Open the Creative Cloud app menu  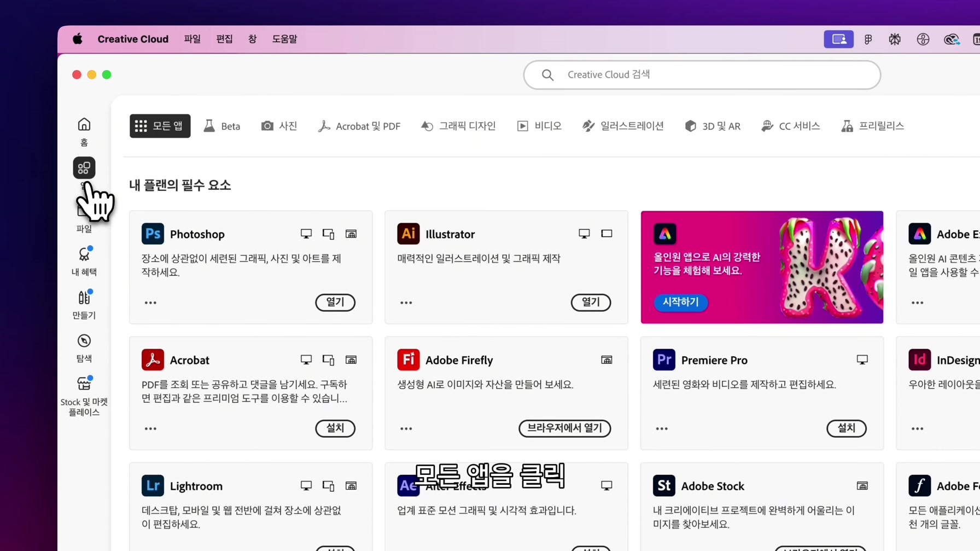133,39
